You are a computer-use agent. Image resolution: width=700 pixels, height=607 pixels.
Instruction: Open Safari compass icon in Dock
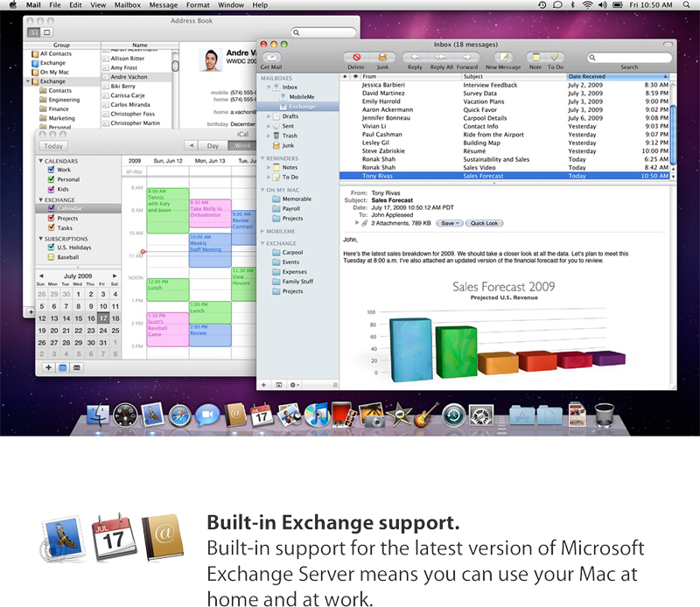point(180,416)
